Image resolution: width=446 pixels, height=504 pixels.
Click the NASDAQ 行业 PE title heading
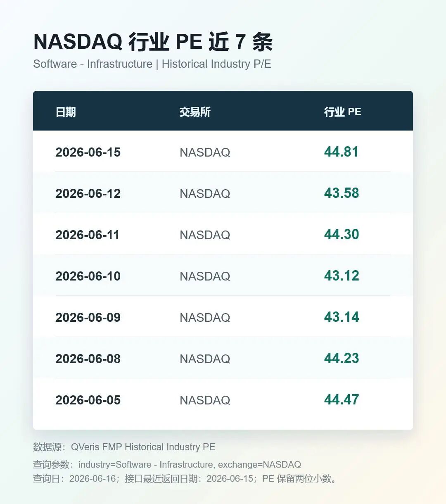153,42
